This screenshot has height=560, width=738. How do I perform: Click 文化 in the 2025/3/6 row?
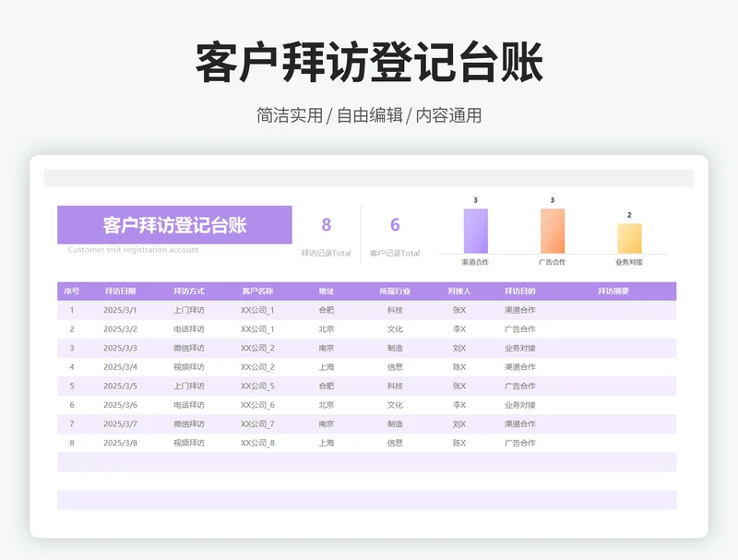395,405
